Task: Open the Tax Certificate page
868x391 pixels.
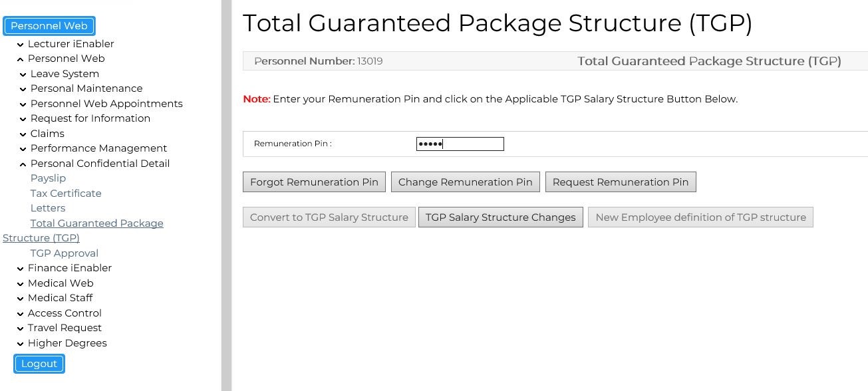Action: tap(66, 194)
